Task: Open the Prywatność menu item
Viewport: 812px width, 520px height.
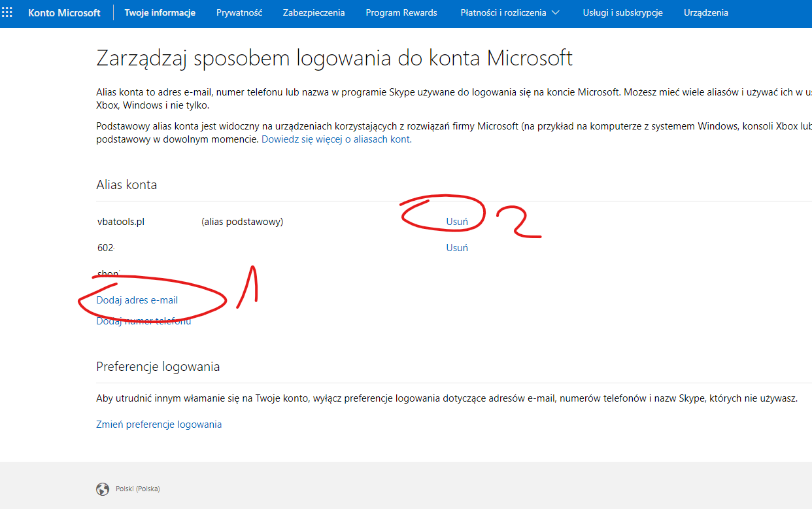Action: [x=239, y=12]
